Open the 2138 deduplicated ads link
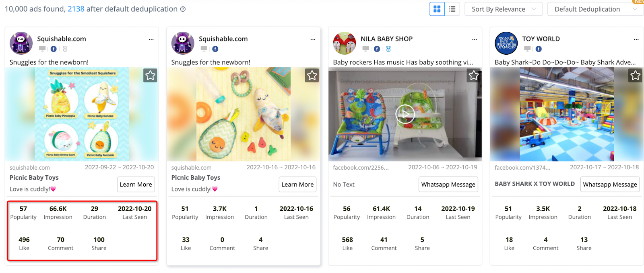Image resolution: width=644 pixels, height=273 pixels. tap(76, 9)
